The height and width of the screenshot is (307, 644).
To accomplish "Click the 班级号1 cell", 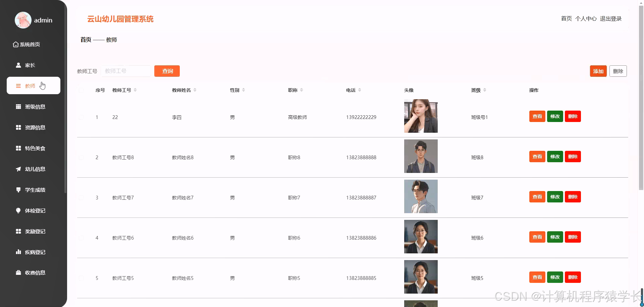I will (x=479, y=117).
